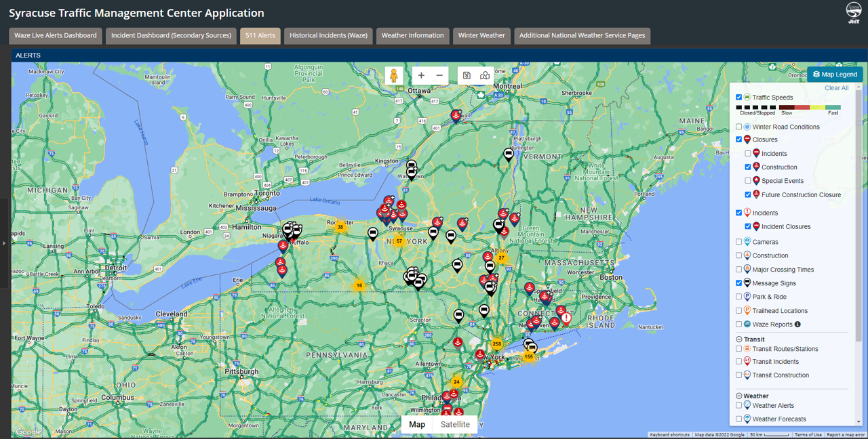Click the JMT logo in the header

[x=854, y=13]
